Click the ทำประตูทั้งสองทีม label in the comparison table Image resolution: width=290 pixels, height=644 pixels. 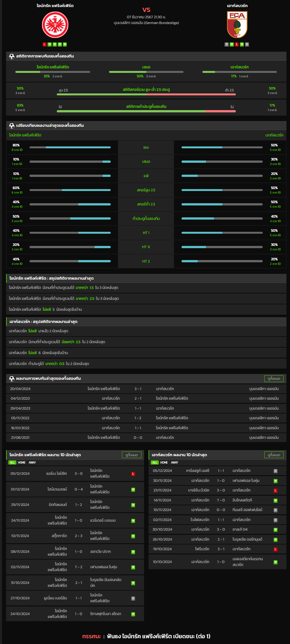click(146, 219)
